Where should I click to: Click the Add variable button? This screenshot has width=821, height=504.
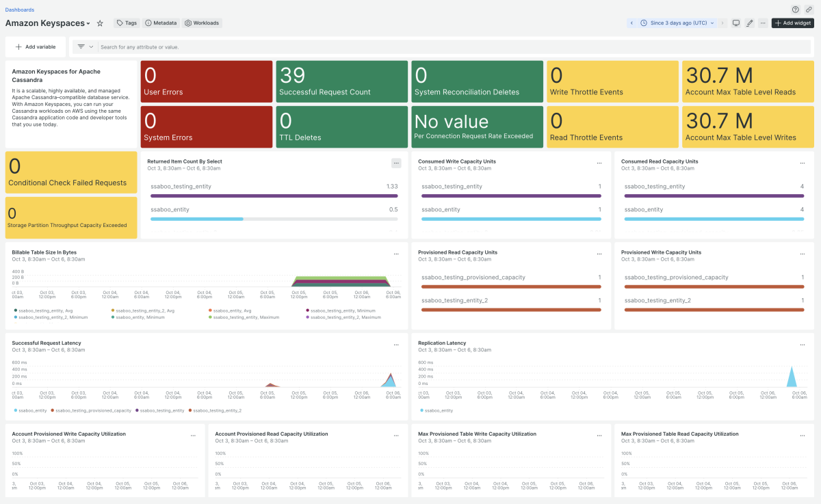(36, 47)
